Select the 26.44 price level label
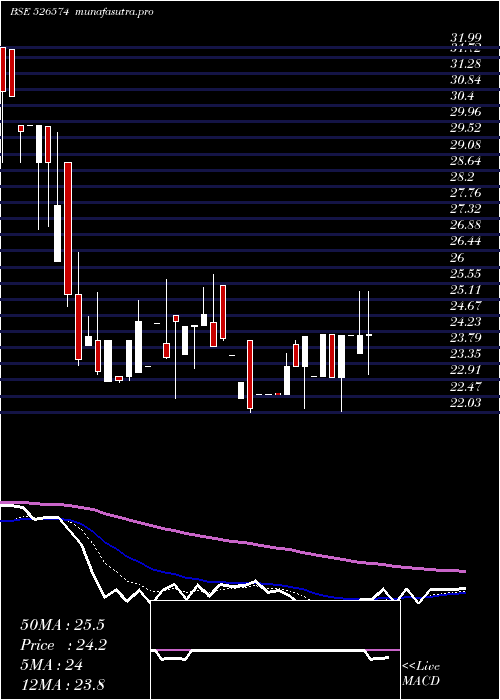This screenshot has height=700, width=500. pyautogui.click(x=465, y=242)
